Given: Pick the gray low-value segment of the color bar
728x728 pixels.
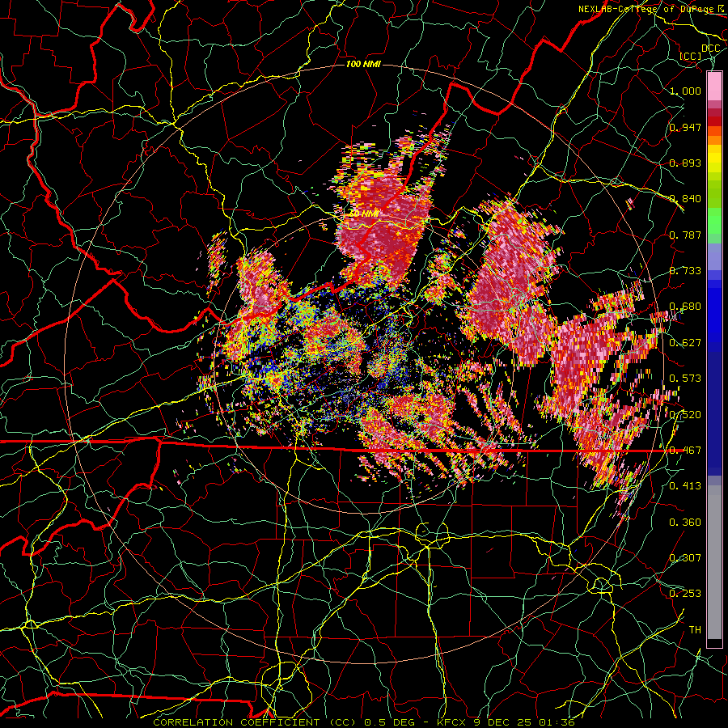Looking at the screenshot, I should (714, 562).
